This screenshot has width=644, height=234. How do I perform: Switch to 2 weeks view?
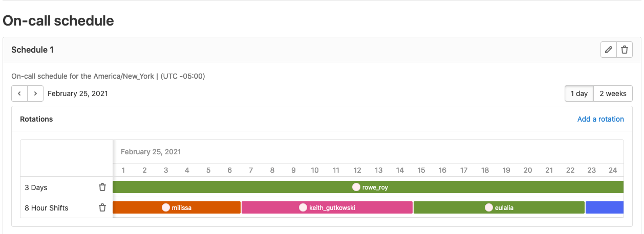coord(613,93)
